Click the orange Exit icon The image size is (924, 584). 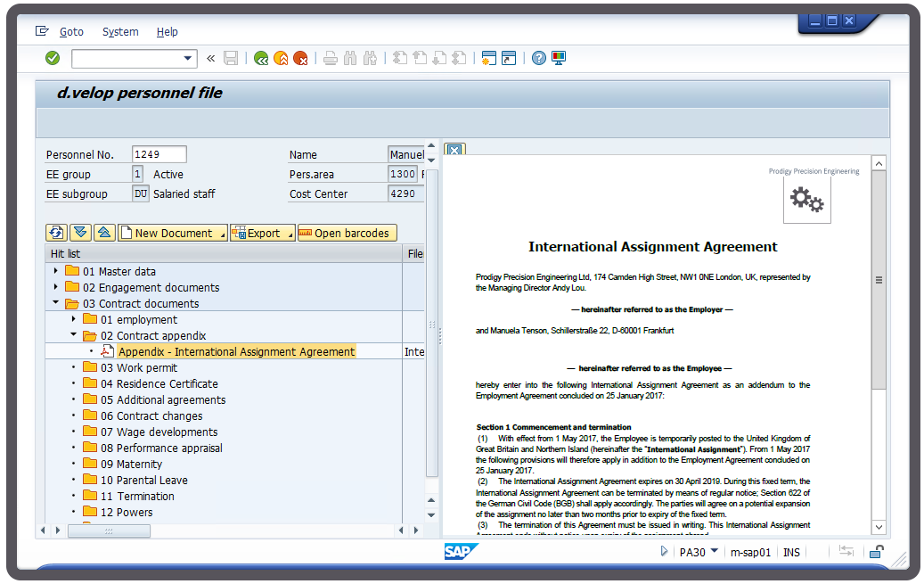(281, 58)
